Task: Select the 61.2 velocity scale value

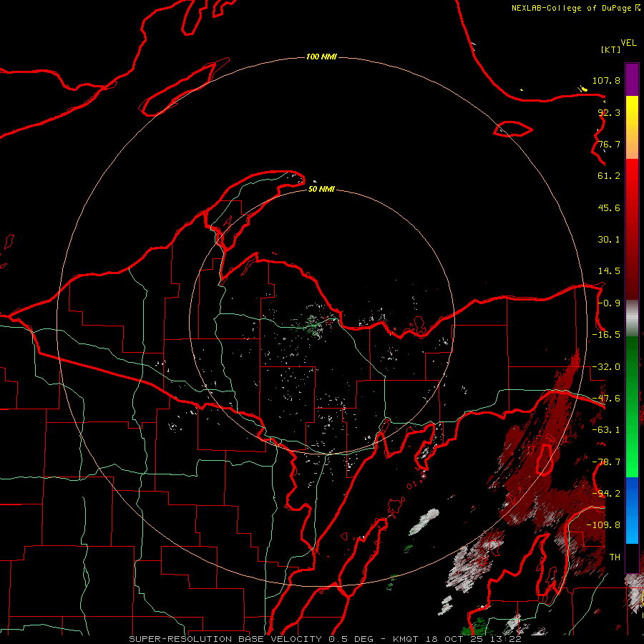Action: tap(609, 176)
